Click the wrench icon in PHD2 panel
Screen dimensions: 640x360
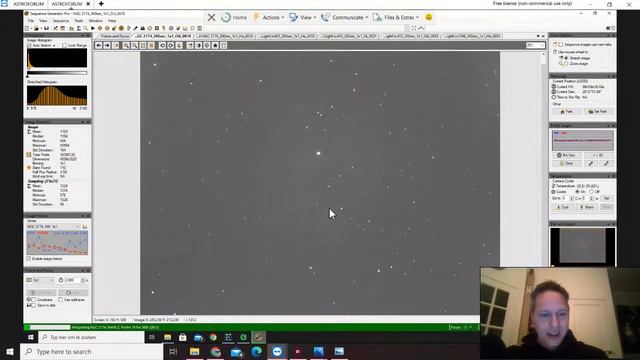591,163
